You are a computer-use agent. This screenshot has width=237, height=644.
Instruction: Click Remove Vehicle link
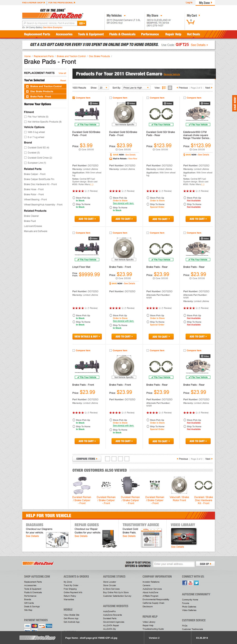[172, 74]
